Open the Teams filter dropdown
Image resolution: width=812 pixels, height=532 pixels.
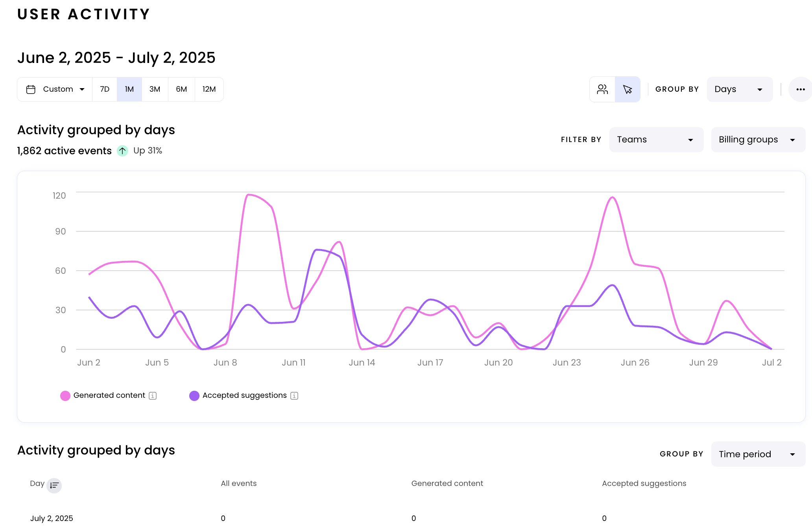(x=656, y=140)
